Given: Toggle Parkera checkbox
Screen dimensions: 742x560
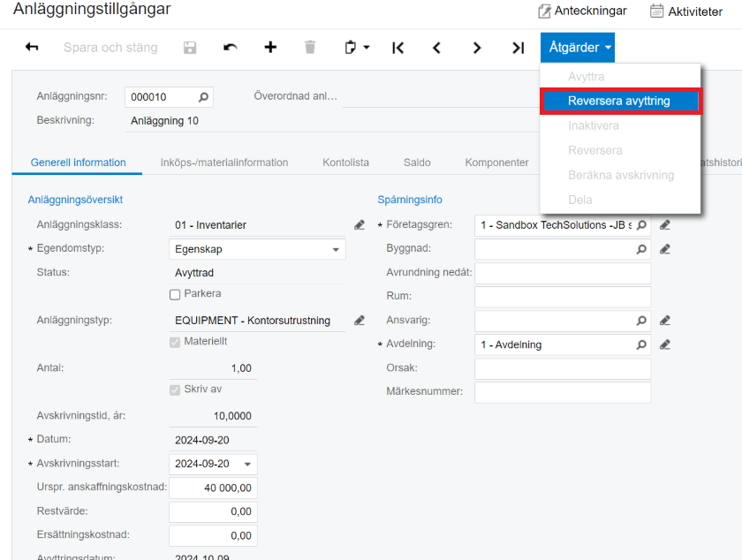Looking at the screenshot, I should (175, 294).
